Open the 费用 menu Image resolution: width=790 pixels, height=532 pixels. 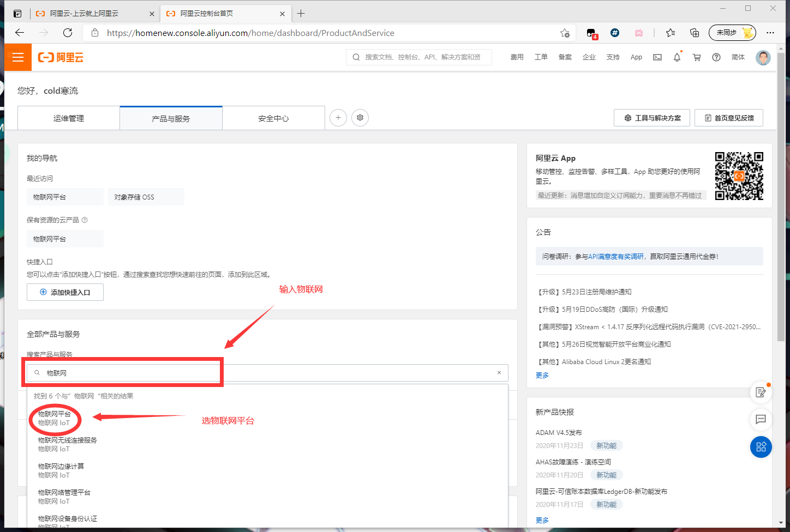(517, 57)
